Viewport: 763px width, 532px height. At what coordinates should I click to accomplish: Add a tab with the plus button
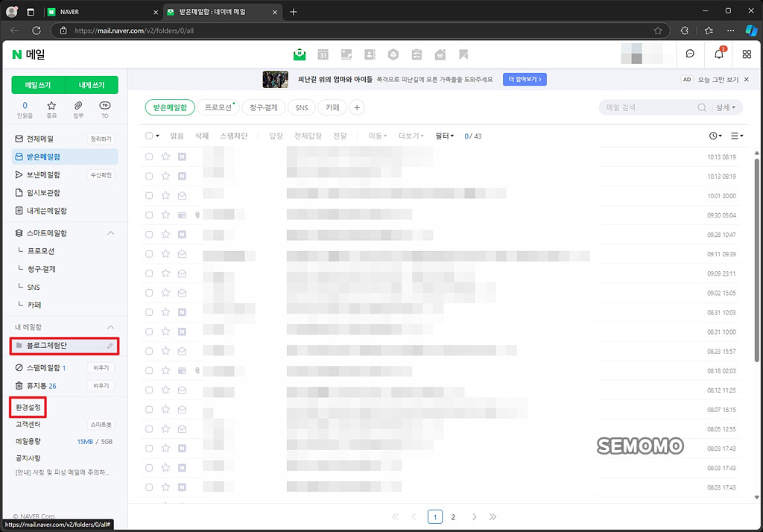357,107
